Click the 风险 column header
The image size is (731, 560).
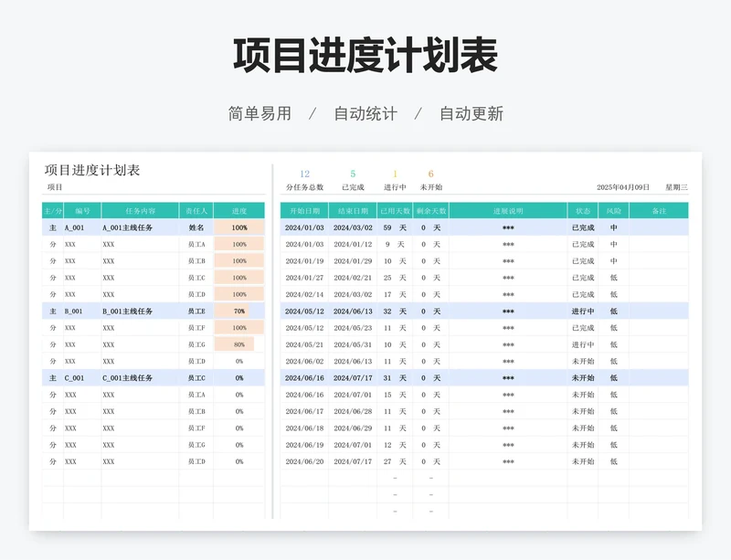pos(613,211)
